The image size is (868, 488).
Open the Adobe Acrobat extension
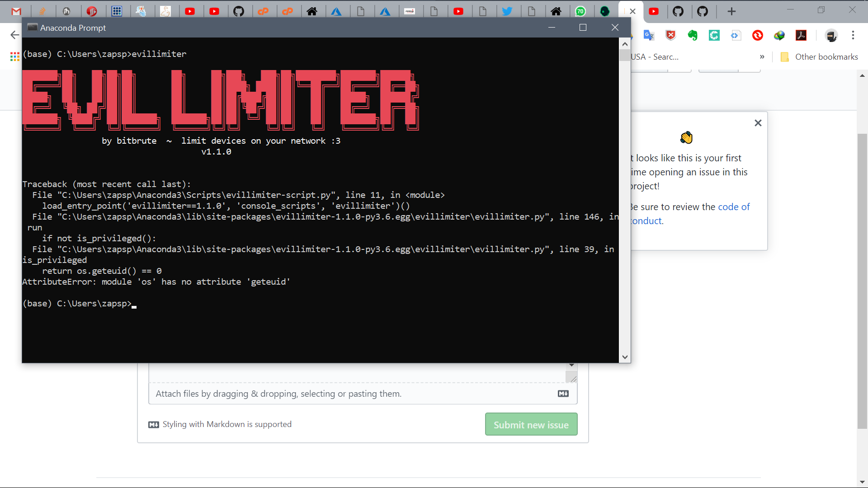tap(801, 35)
